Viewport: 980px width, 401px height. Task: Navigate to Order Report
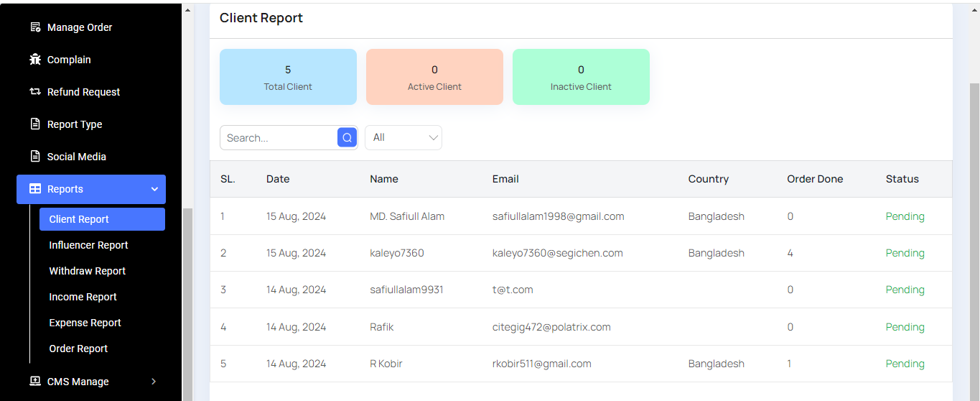pos(78,349)
